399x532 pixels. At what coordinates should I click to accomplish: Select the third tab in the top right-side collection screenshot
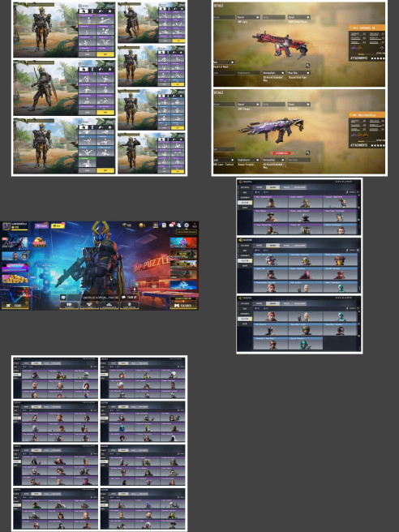(287, 187)
